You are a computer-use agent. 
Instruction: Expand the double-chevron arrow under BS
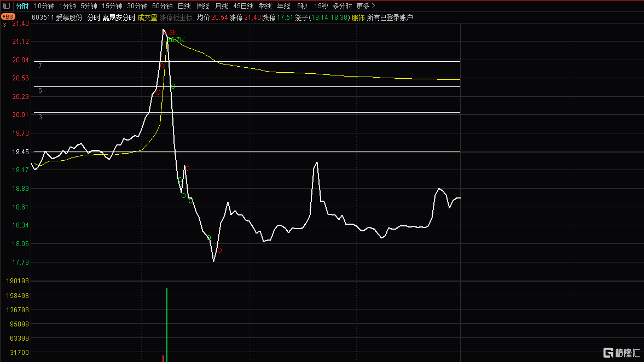pos(4,25)
